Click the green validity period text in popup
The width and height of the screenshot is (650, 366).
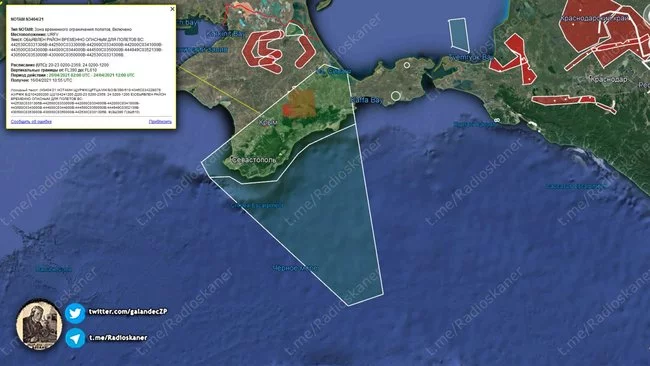[92, 75]
